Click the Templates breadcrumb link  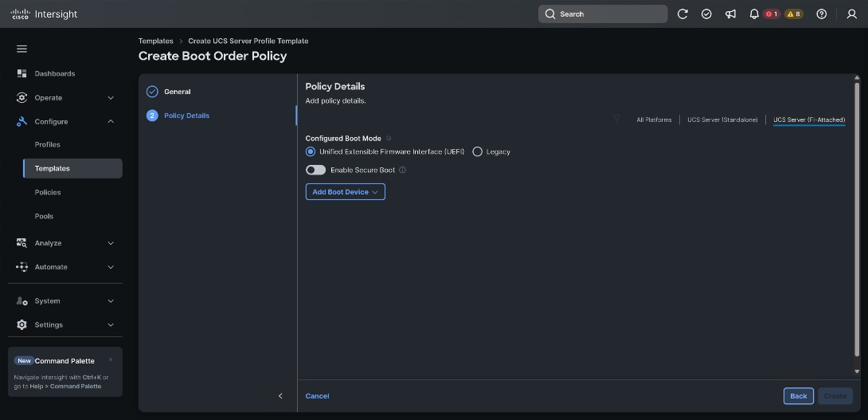tap(155, 41)
